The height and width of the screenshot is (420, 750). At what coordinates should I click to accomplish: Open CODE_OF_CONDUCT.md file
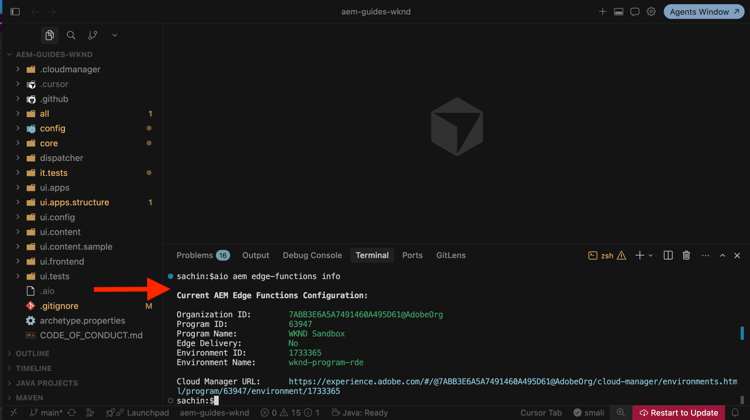(91, 335)
